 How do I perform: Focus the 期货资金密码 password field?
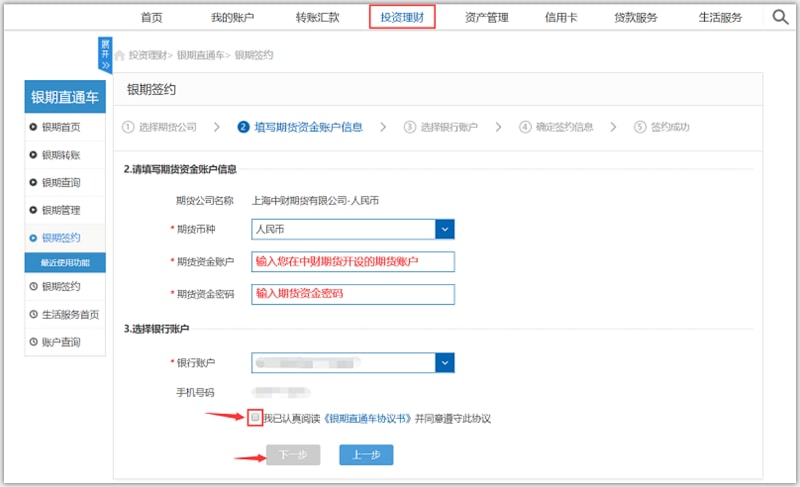[x=352, y=294]
